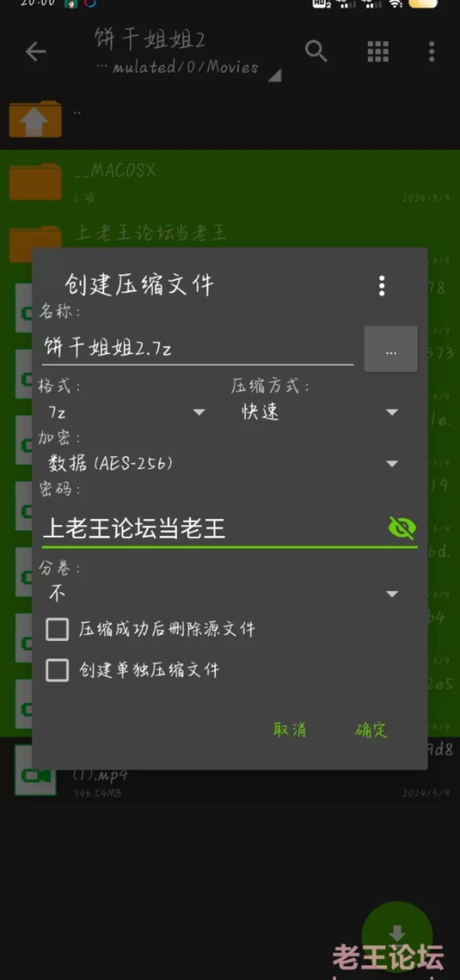
Task: Expand the 压缩方式 快速 dropdown
Action: point(319,412)
